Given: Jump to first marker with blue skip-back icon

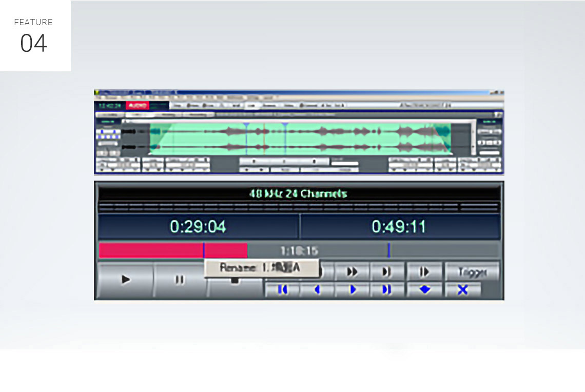Looking at the screenshot, I should (282, 290).
